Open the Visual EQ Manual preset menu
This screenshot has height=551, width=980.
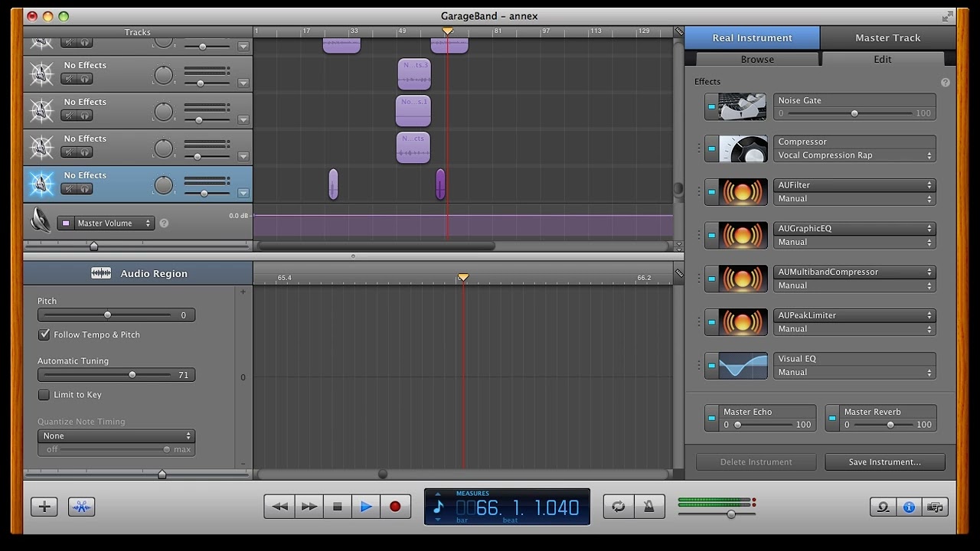pyautogui.click(x=854, y=373)
